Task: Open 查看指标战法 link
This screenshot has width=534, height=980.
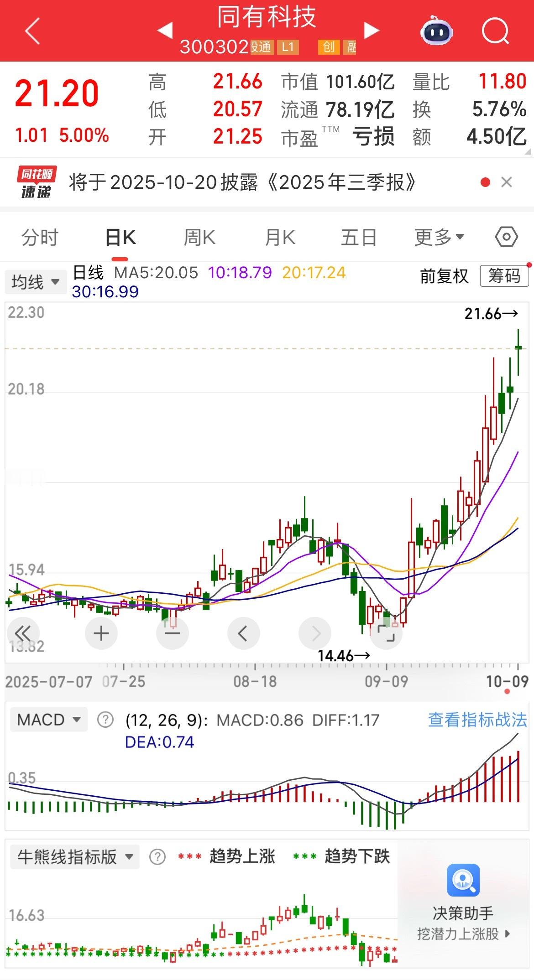Action: (x=477, y=720)
